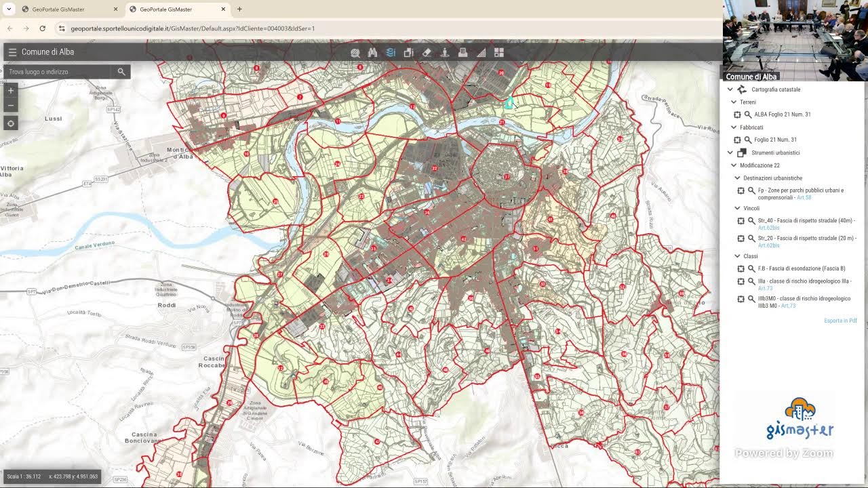Select the binoculars find tool

[x=372, y=52]
